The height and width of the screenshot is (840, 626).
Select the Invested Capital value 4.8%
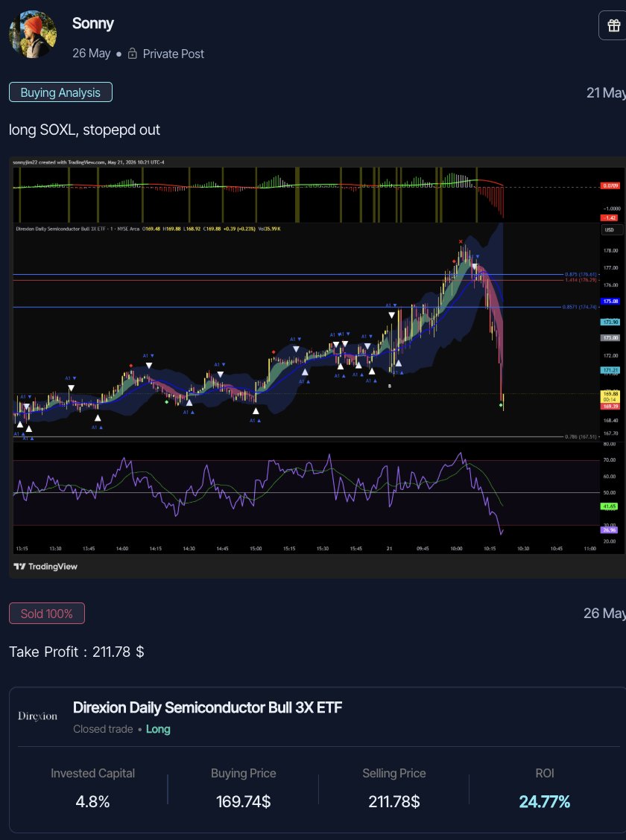(92, 801)
